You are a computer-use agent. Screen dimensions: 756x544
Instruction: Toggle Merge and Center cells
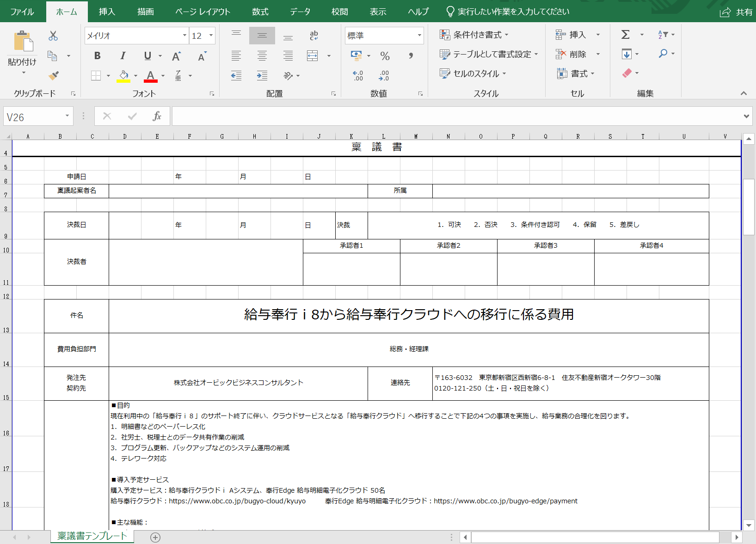tap(313, 56)
